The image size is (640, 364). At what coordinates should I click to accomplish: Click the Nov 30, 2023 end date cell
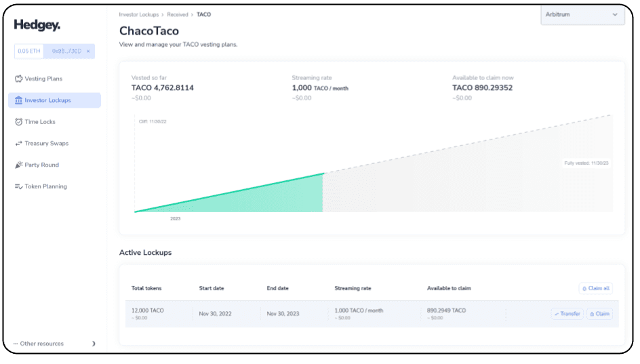(x=283, y=314)
